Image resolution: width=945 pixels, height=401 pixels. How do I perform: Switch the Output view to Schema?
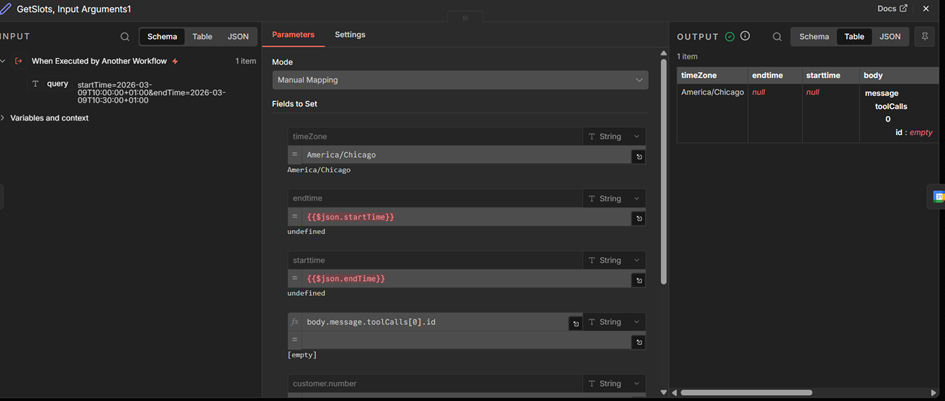pyautogui.click(x=814, y=37)
